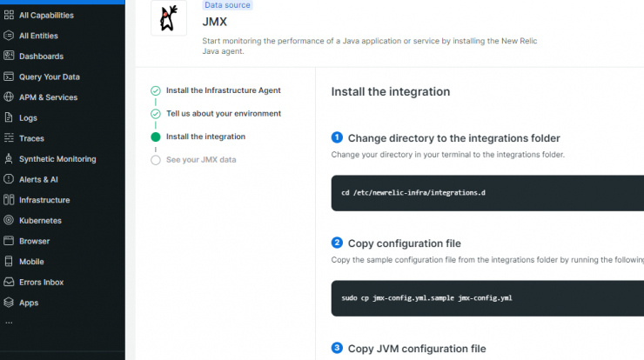
Task: Select the Synthetic Monitoring robot icon
Action: (x=9, y=158)
